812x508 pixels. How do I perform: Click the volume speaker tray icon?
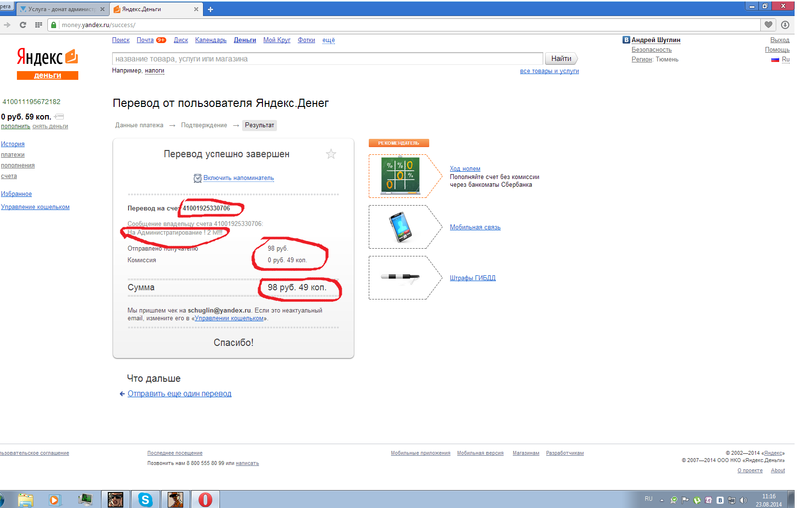coord(743,500)
